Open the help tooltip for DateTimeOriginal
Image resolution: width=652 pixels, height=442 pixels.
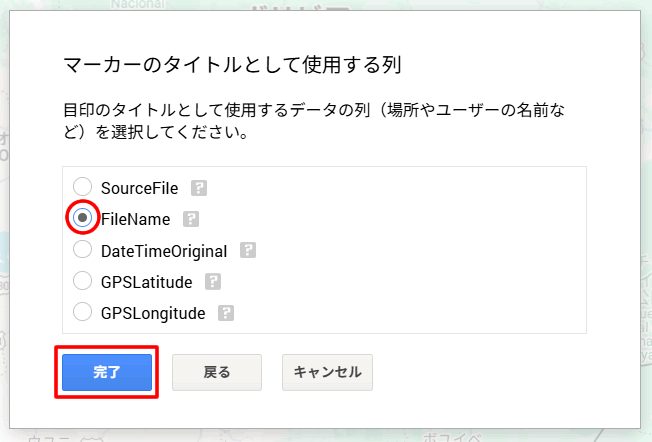(x=248, y=250)
